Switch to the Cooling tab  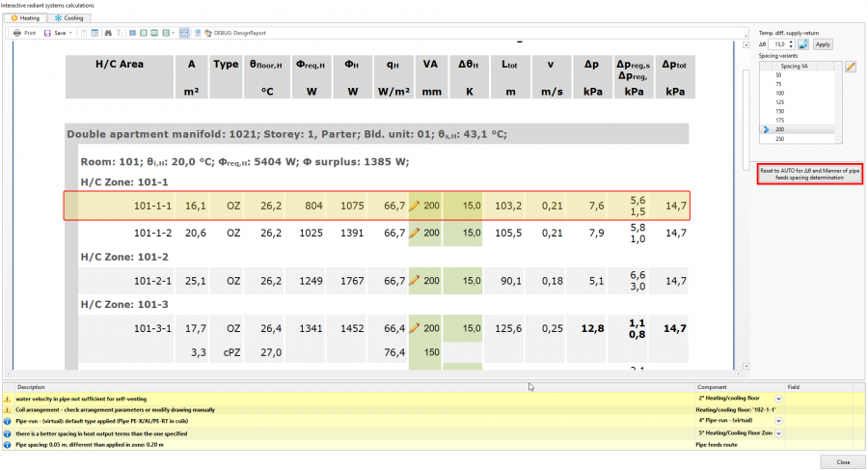tap(69, 17)
